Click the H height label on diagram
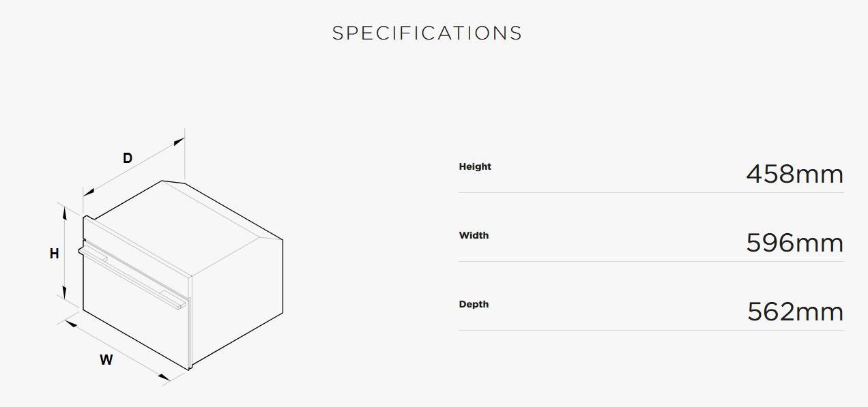This screenshot has width=868, height=407. (55, 254)
